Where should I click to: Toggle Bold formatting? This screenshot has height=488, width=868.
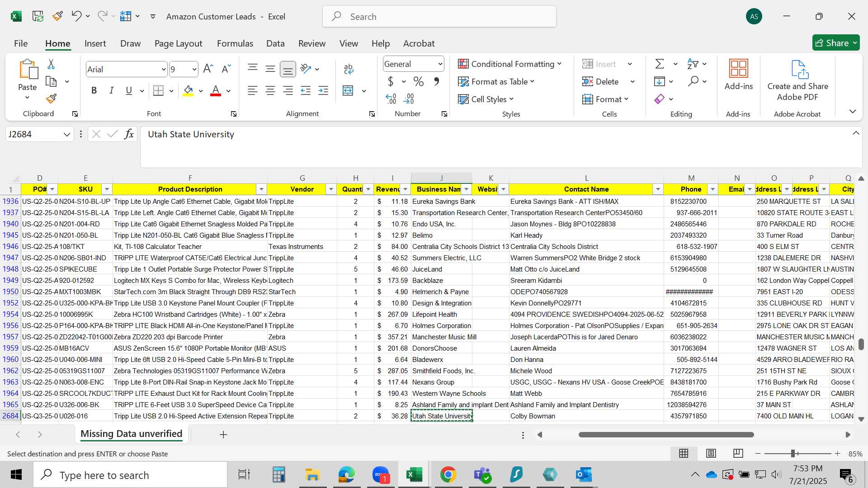pyautogui.click(x=94, y=90)
